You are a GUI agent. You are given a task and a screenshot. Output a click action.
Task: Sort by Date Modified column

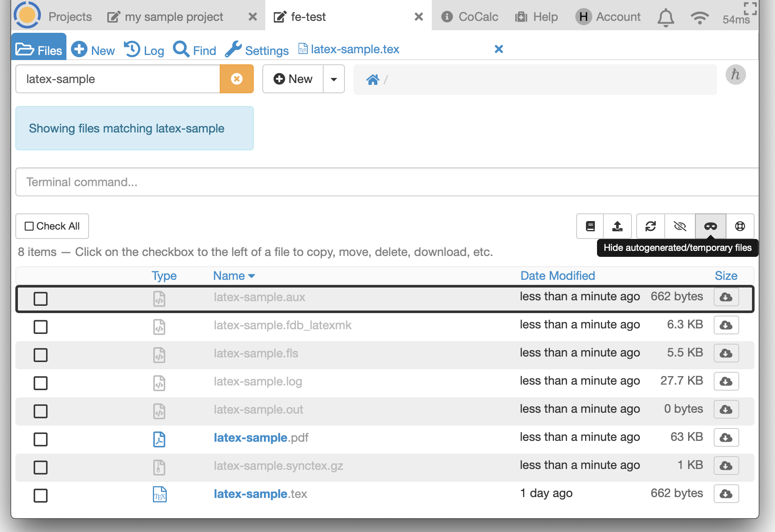pos(557,276)
